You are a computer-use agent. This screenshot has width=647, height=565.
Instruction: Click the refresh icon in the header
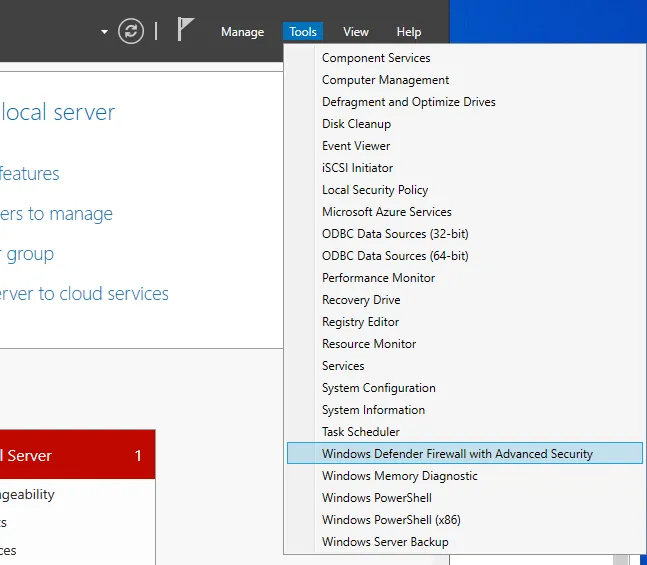point(131,31)
